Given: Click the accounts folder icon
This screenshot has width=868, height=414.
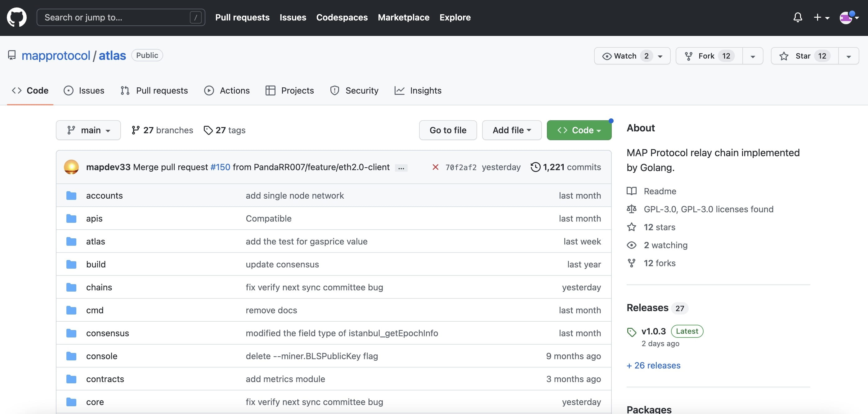Looking at the screenshot, I should click(71, 196).
